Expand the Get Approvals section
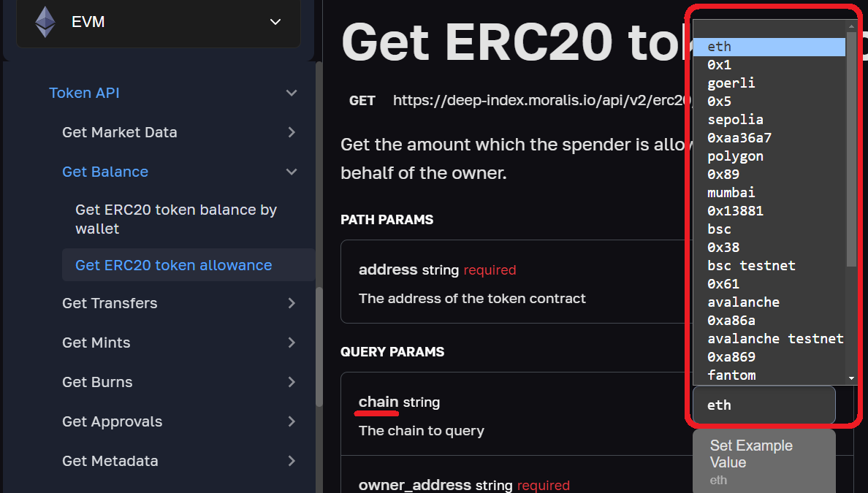Viewport: 868px width, 493px height. coord(292,421)
